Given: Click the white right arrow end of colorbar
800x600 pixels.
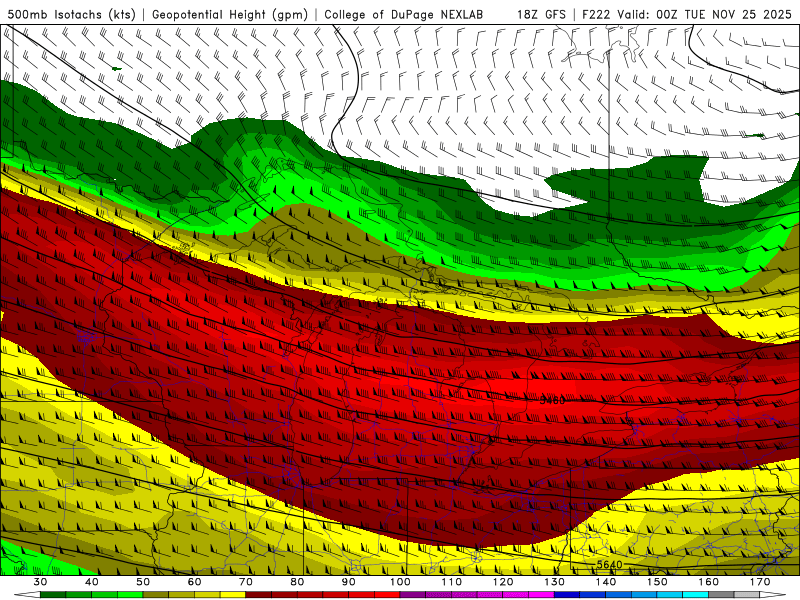Looking at the screenshot, I should tap(773, 595).
